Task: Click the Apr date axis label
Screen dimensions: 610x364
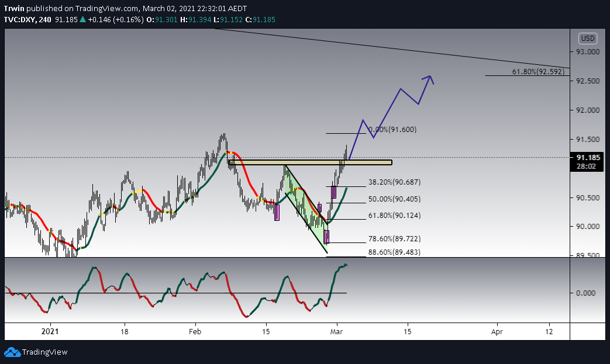Action: click(497, 331)
